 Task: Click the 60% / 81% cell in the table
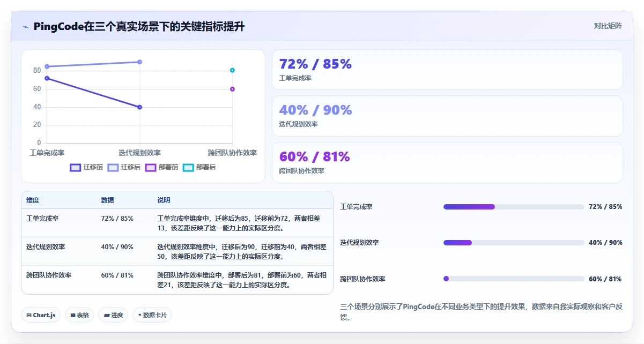tap(117, 275)
